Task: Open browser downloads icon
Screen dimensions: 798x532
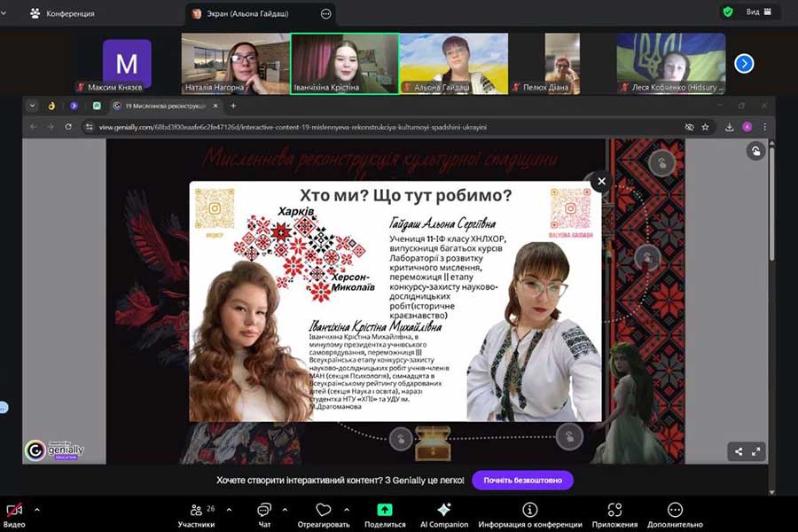Action: [730, 128]
